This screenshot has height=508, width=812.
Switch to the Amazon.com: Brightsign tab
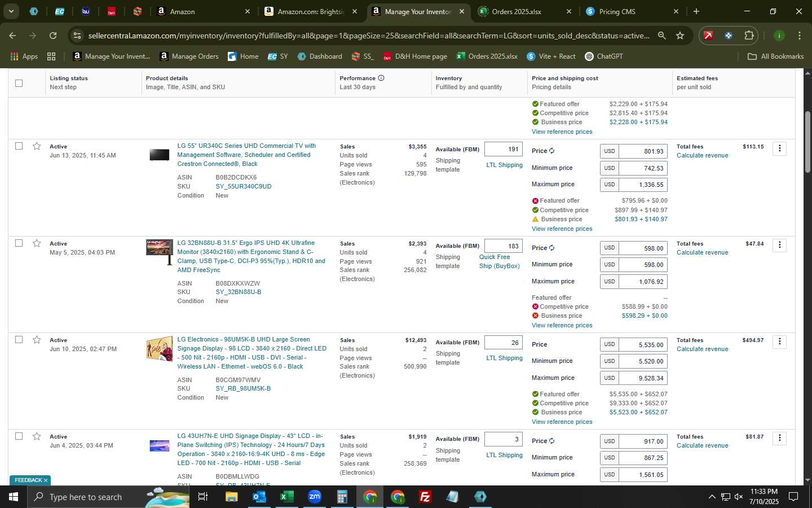pyautogui.click(x=310, y=11)
